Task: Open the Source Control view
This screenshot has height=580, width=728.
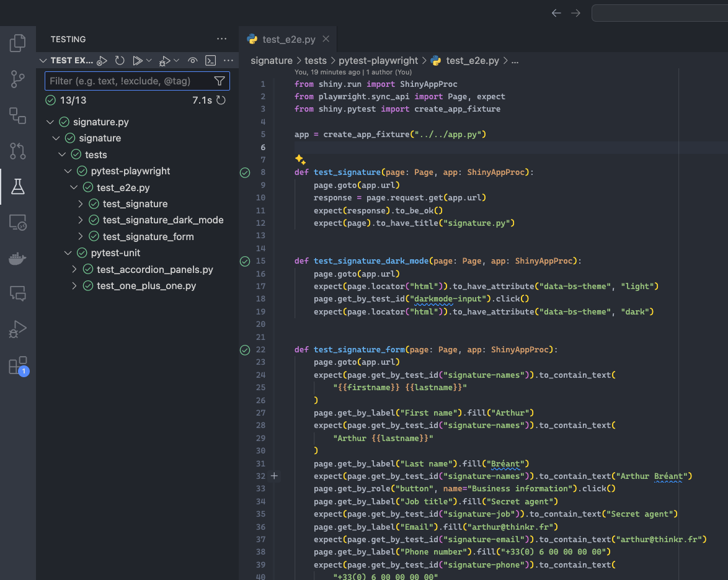Action: [17, 79]
